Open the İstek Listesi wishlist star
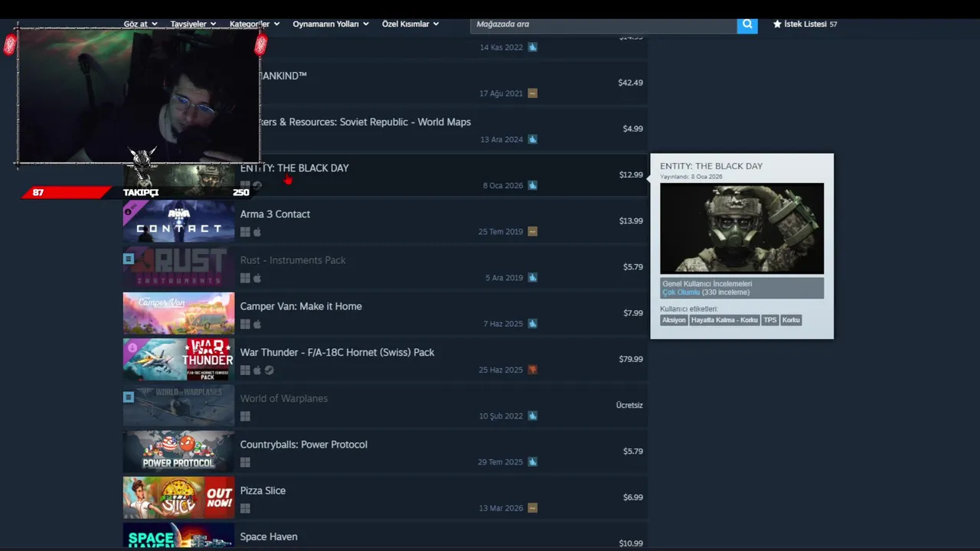 (777, 24)
